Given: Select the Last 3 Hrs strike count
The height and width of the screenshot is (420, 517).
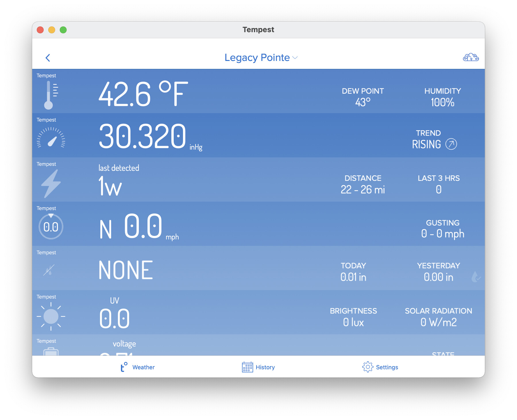Looking at the screenshot, I should 439,184.
